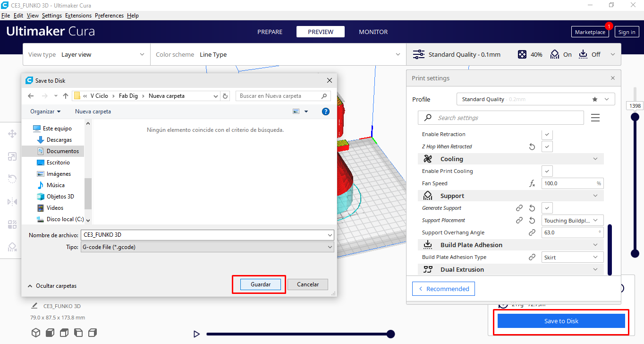Toggle the Enable Retraction checkbox
The image size is (644, 344).
(x=547, y=134)
